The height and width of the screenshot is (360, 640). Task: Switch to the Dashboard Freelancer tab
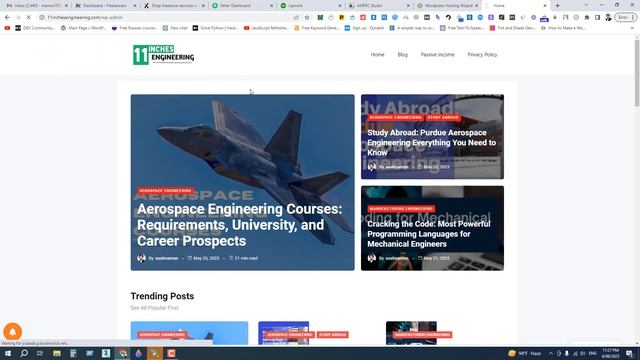click(105, 6)
